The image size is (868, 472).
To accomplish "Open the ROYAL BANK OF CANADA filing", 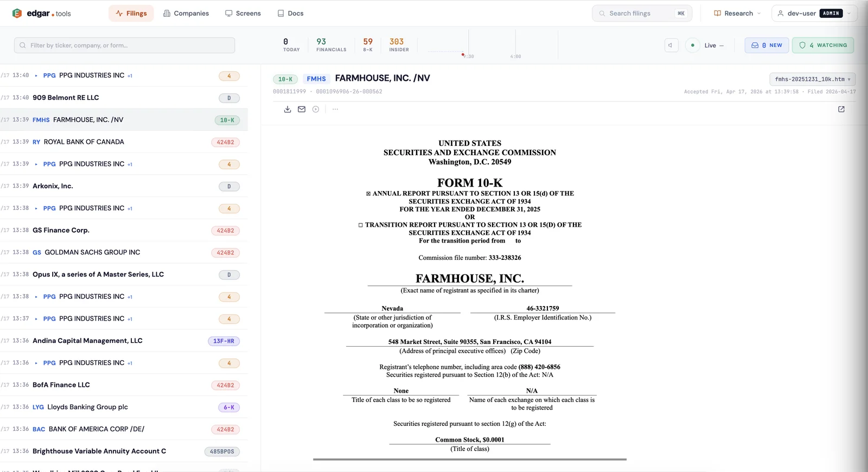I will click(124, 142).
